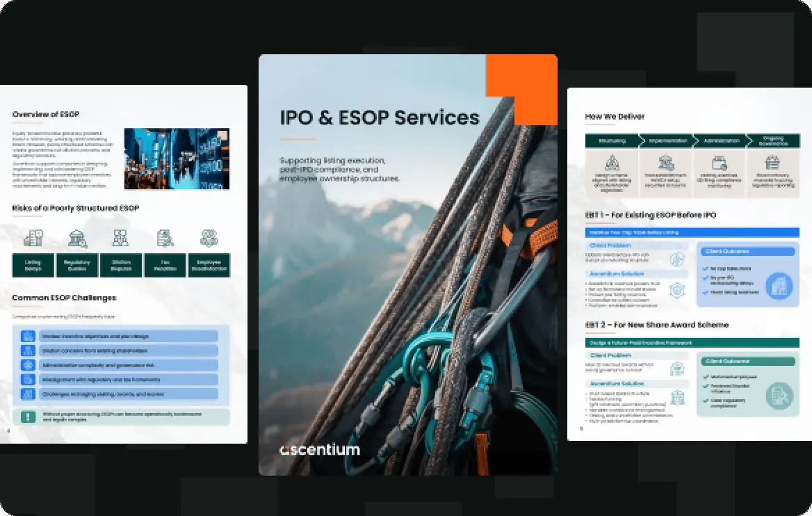Select the Implementation stage header
The height and width of the screenshot is (516, 812).
[668, 141]
